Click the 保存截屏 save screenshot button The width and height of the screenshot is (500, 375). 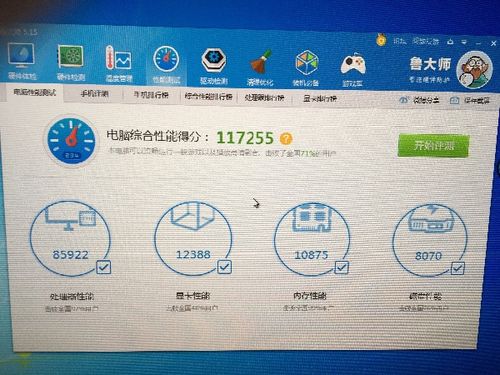click(x=470, y=100)
